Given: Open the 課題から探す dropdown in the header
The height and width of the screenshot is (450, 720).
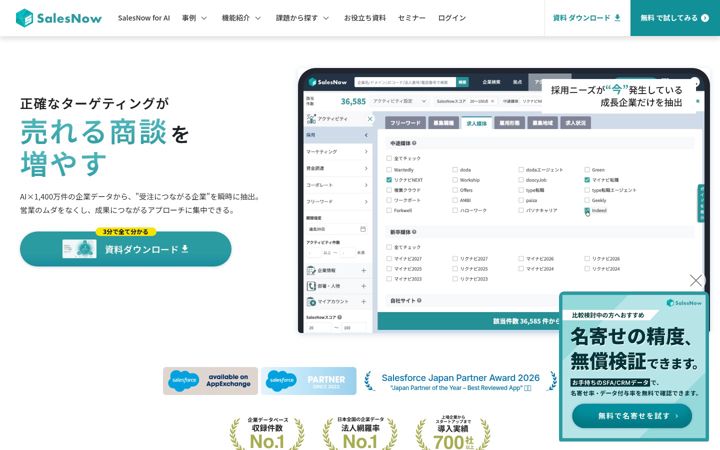Looking at the screenshot, I should [302, 18].
